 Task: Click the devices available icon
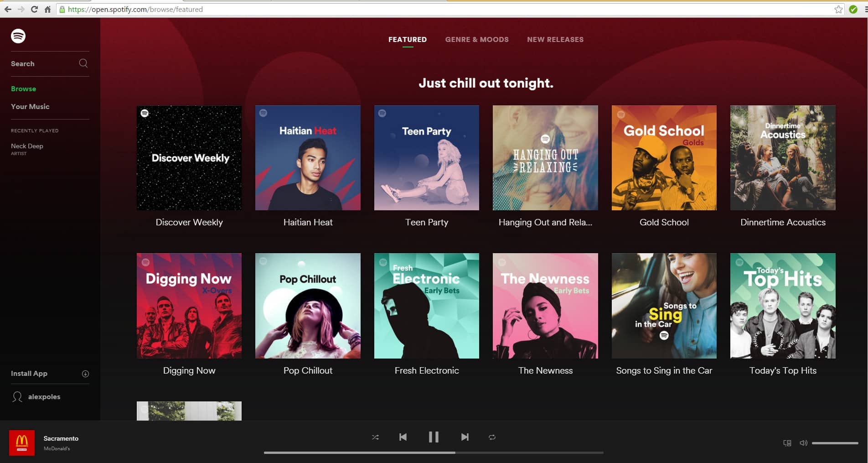pos(787,442)
